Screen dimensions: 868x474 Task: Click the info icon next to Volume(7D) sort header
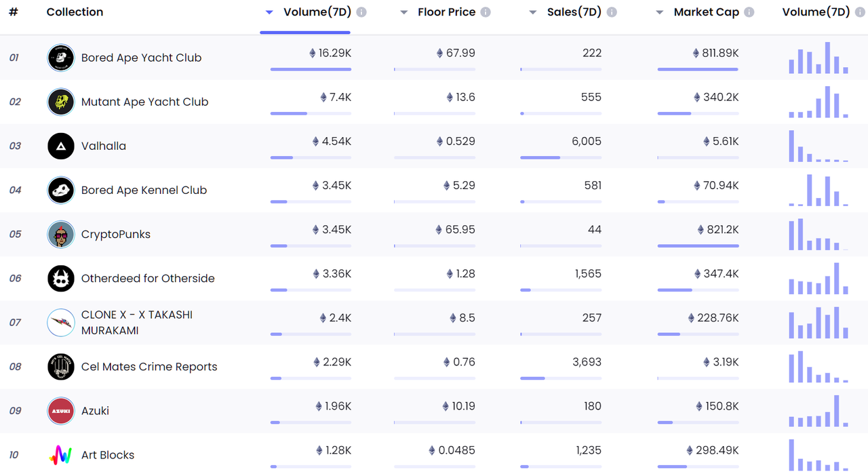[361, 12]
